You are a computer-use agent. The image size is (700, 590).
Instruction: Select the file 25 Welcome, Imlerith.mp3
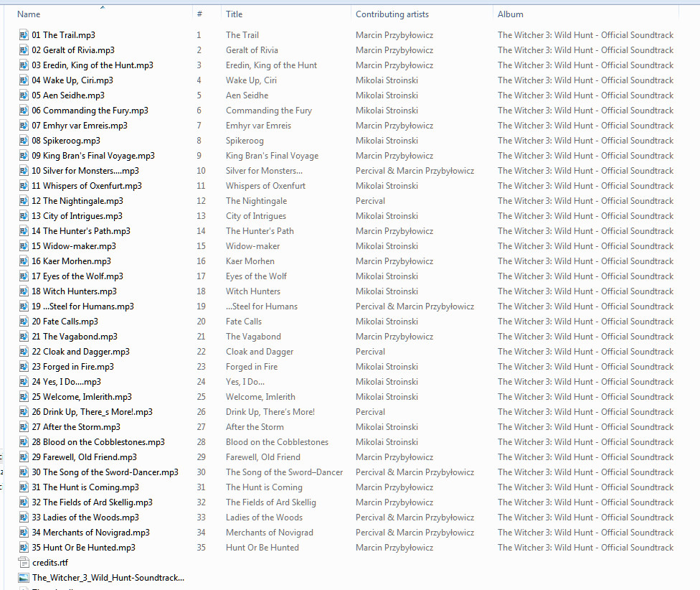tap(82, 397)
